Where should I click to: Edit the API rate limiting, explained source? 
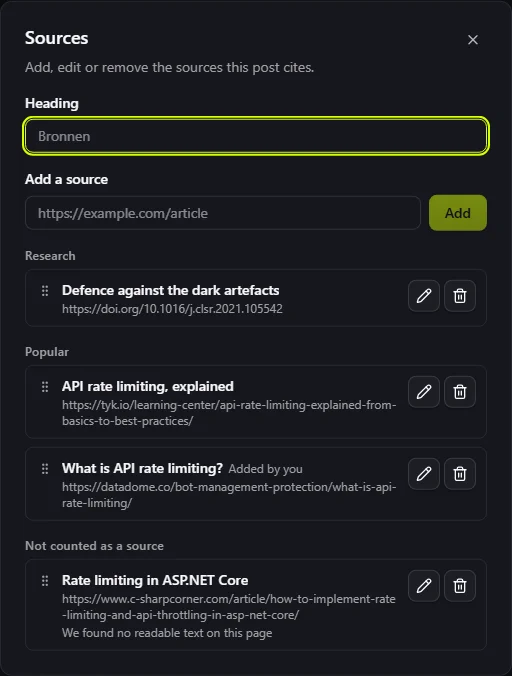[424, 392]
